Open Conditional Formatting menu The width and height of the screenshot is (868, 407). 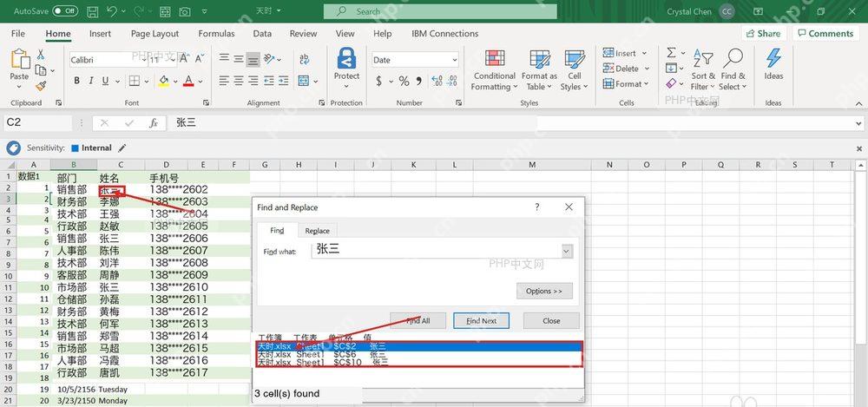pyautogui.click(x=495, y=69)
